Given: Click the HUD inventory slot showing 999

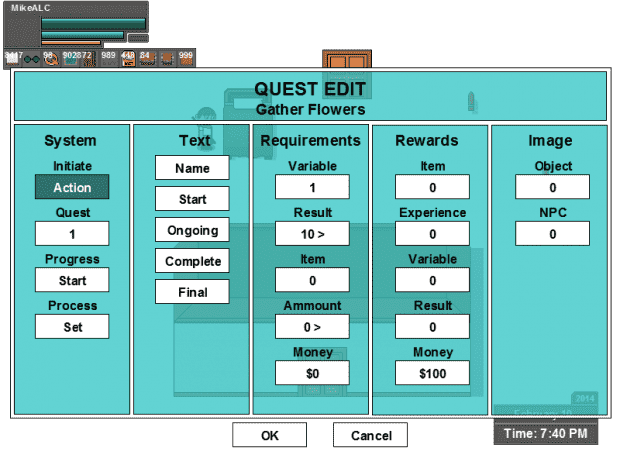Looking at the screenshot, I should coord(185,58).
